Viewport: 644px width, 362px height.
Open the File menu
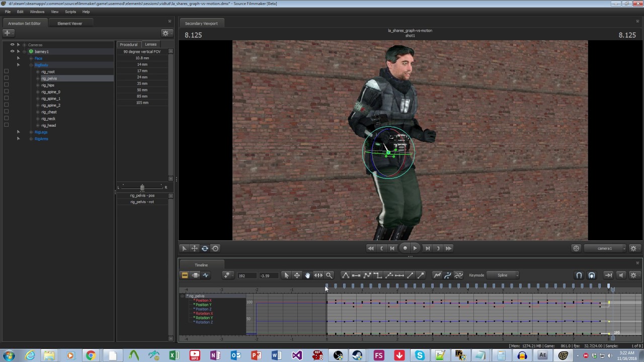coord(8,12)
